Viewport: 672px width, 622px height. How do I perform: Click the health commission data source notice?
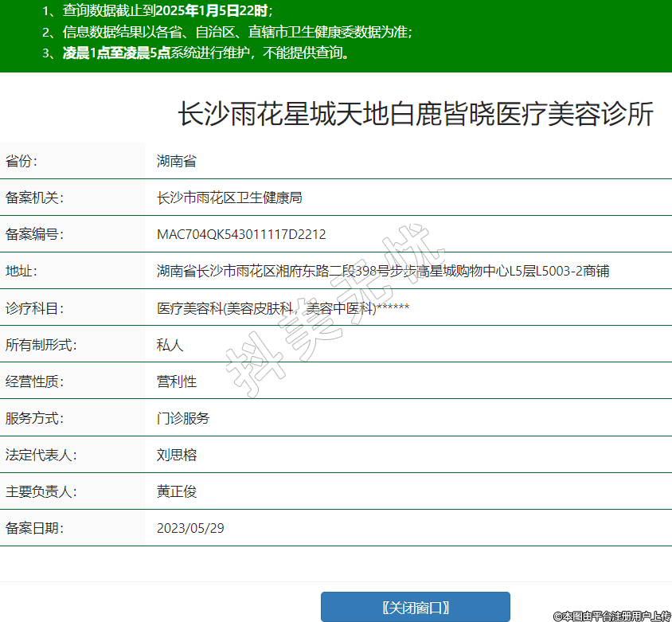pos(227,33)
